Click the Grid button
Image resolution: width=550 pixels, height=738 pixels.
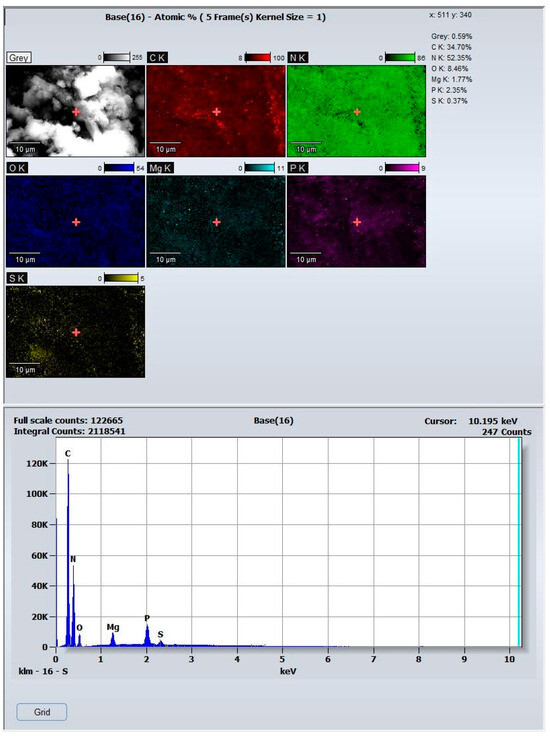[x=42, y=712]
